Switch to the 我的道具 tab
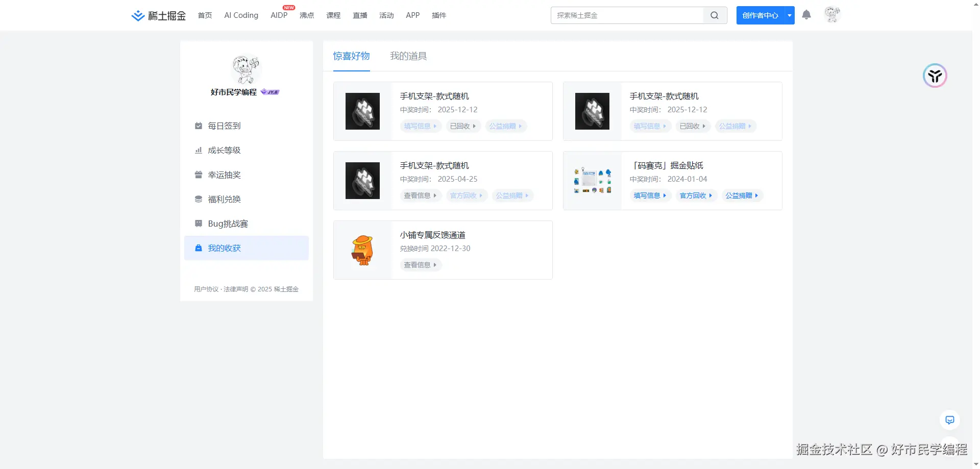Viewport: 980px width, 469px height. pyautogui.click(x=408, y=56)
